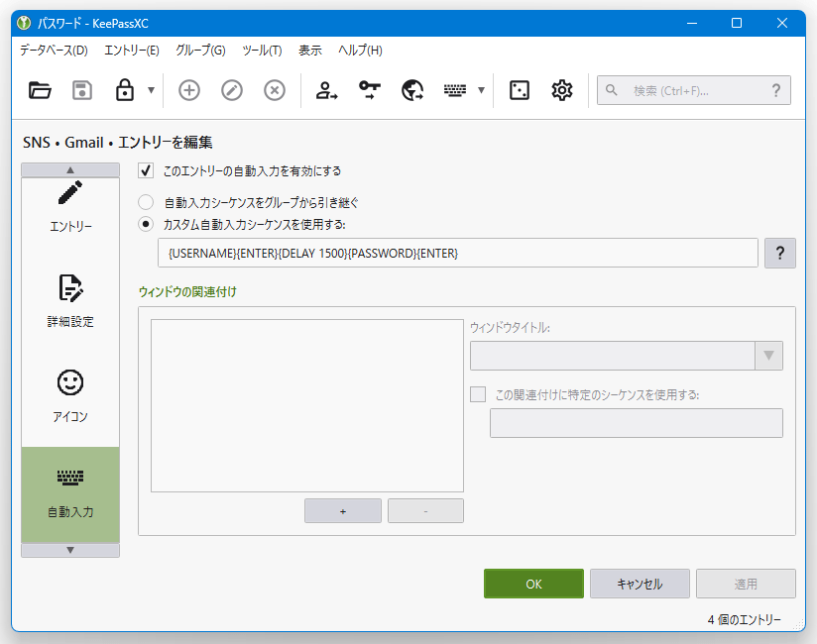
Task: Click the edit entry pencil-circle icon
Action: pyautogui.click(x=232, y=90)
